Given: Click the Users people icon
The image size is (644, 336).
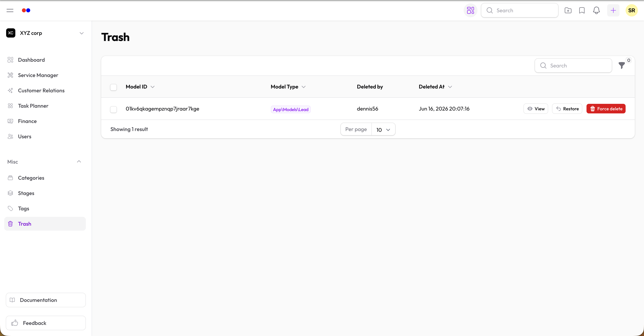Looking at the screenshot, I should coord(10,136).
